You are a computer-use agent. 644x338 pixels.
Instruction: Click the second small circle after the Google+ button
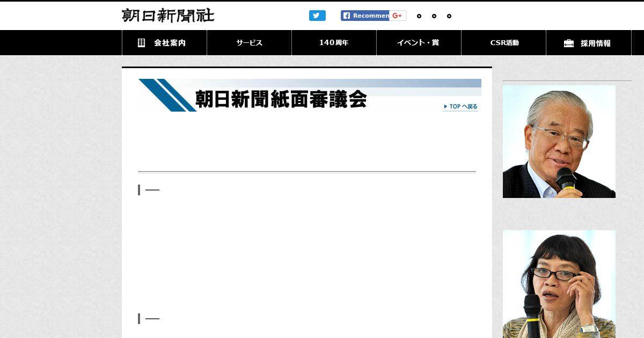(434, 16)
